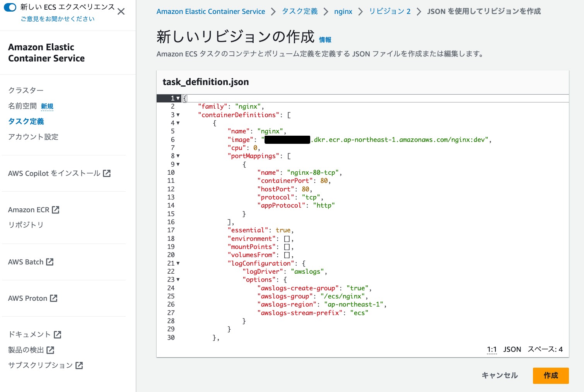Navigate to クラスター in the sidebar
The height and width of the screenshot is (392, 584).
coord(26,90)
